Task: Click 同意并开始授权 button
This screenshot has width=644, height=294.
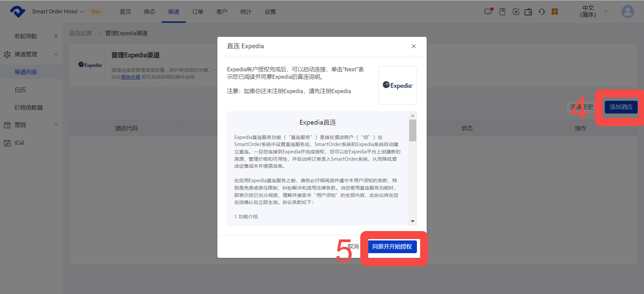Action: click(x=392, y=247)
